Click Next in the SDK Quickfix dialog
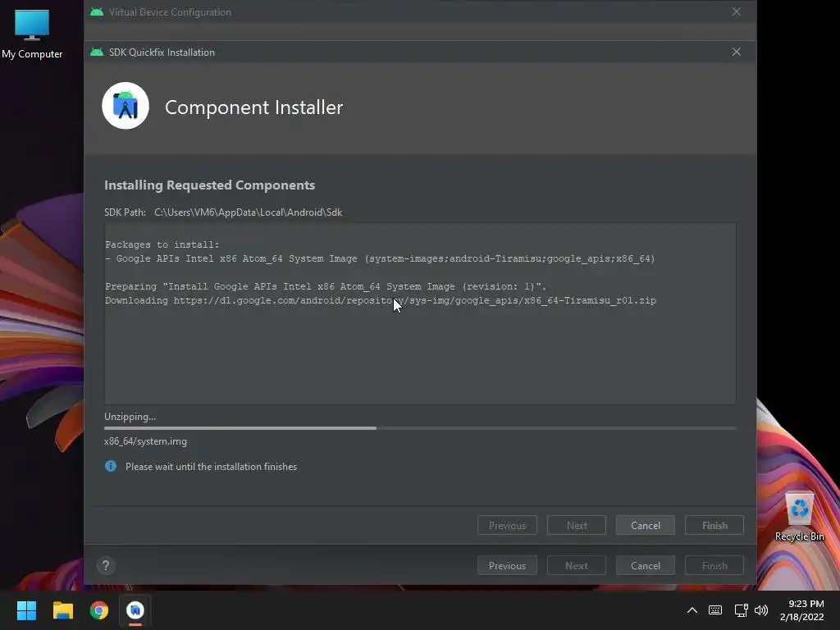 pos(577,526)
